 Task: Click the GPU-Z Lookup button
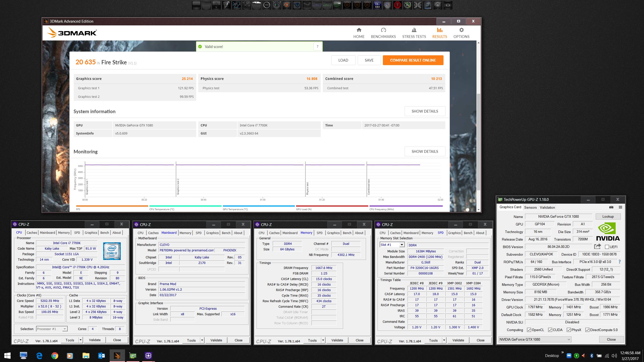[608, 216]
